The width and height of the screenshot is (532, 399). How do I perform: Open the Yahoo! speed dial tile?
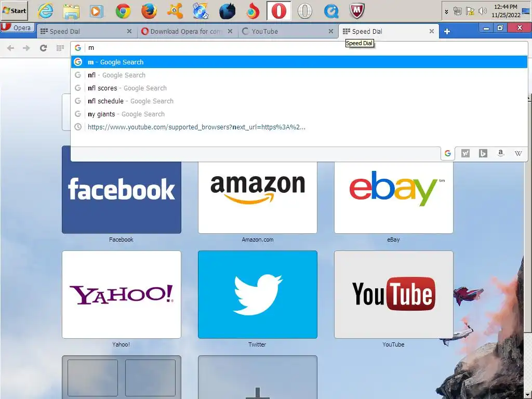(x=122, y=295)
